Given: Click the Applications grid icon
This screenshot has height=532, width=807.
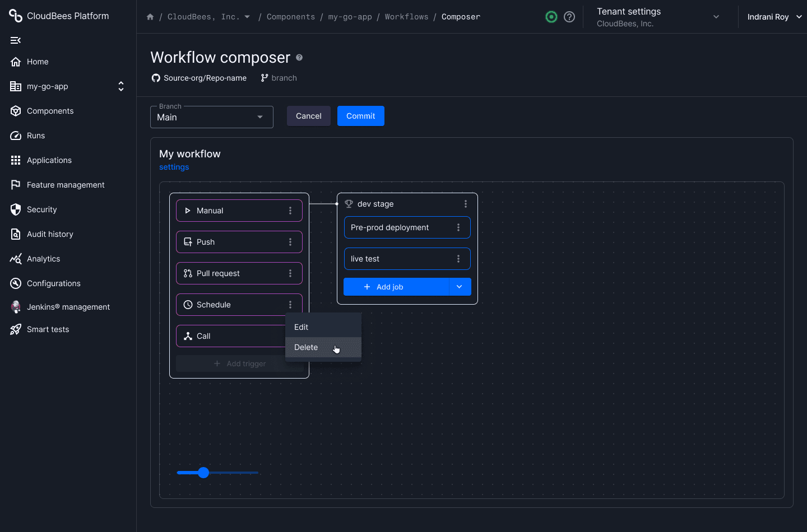Looking at the screenshot, I should coord(16,160).
